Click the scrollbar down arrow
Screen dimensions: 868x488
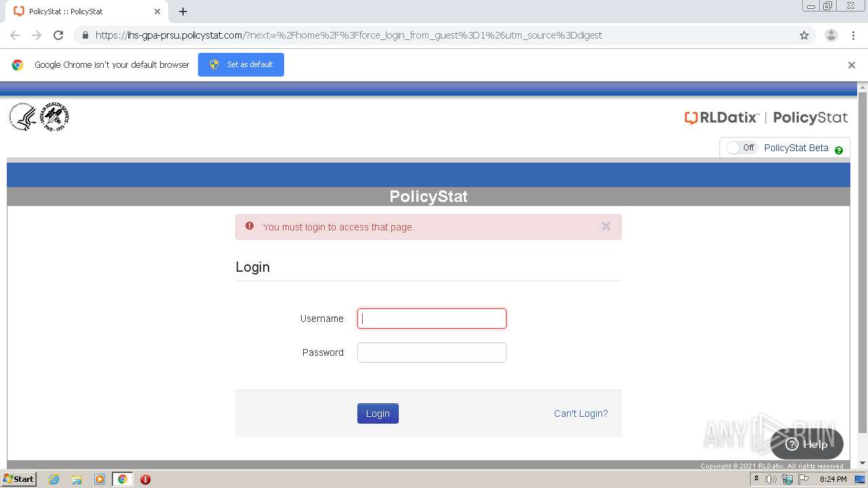[863, 464]
